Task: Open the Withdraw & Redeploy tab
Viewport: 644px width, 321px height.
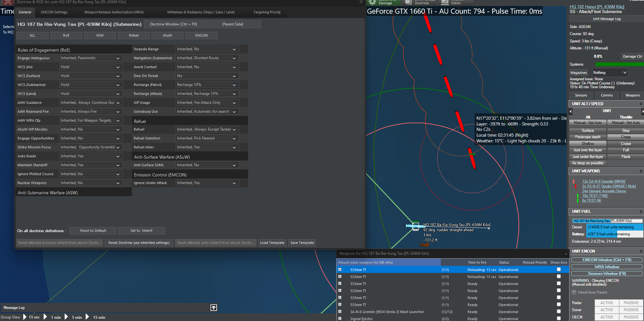Action: click(x=201, y=12)
